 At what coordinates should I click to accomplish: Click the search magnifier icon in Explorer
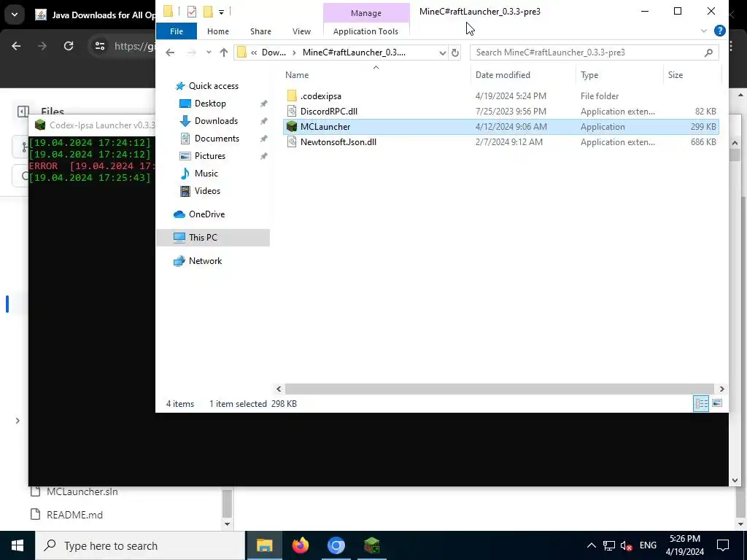click(708, 52)
